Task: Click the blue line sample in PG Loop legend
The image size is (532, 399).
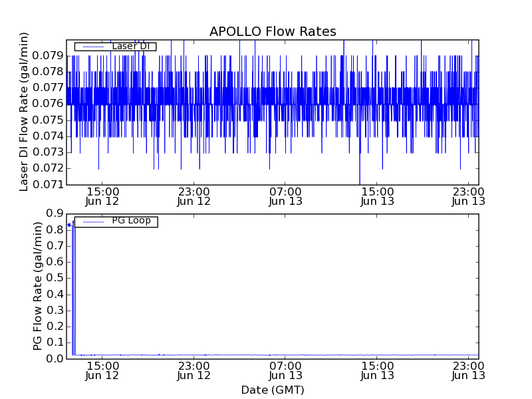Action: [91, 221]
